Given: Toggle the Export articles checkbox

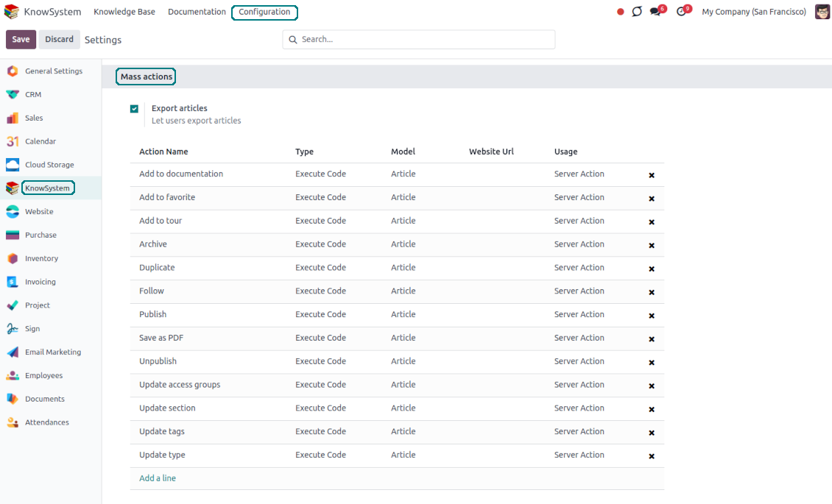Looking at the screenshot, I should point(134,109).
